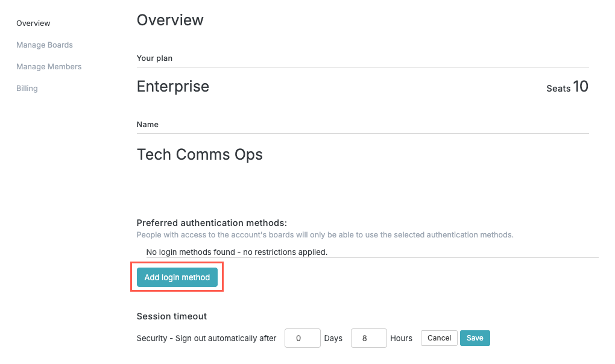Click the Overview page heading
Viewport: 615px width, 364px height.
[x=170, y=20]
